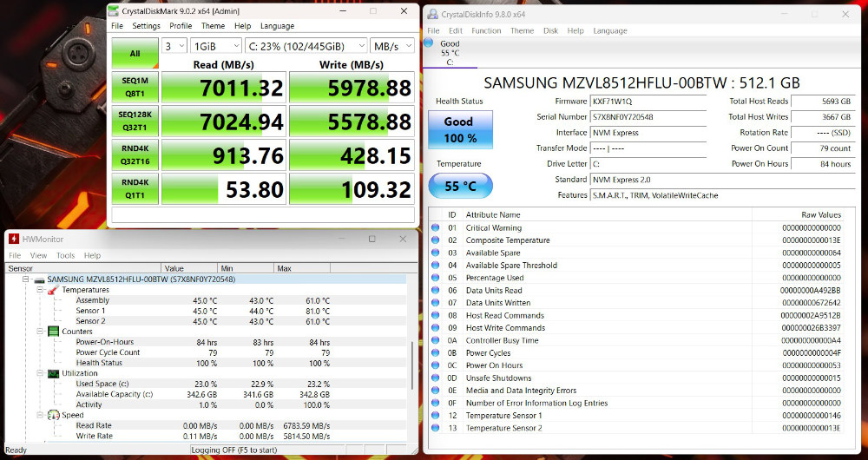
Task: Click the Firmware field KXF71W1Q
Action: coord(648,102)
